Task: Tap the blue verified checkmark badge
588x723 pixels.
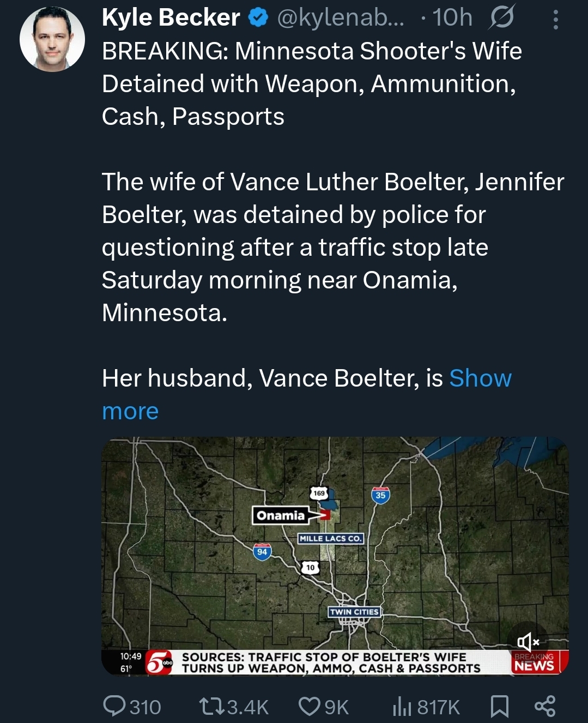Action: click(x=258, y=18)
